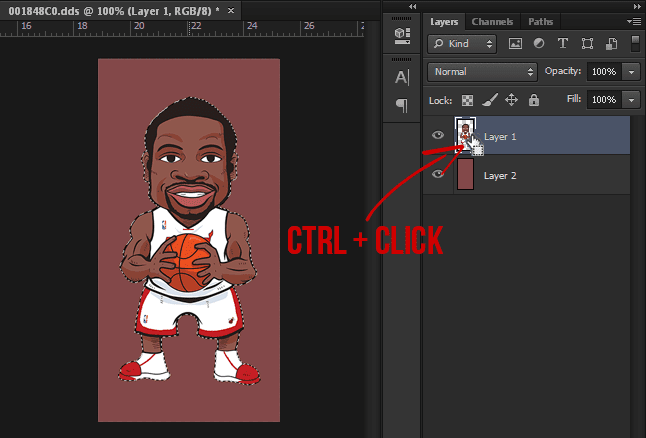Filter layers by pixel layers
The height and width of the screenshot is (438, 646).
click(x=515, y=44)
